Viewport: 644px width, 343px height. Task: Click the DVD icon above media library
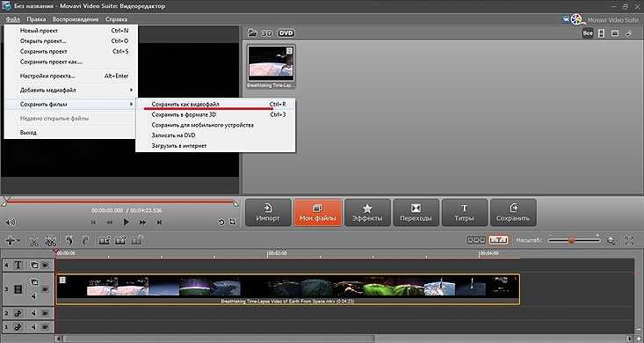(x=286, y=33)
